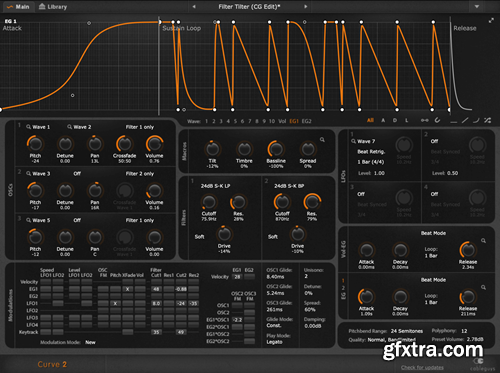500x373 pixels.
Task: Click the OSC 1 Crossfade knob
Action: tap(125, 144)
